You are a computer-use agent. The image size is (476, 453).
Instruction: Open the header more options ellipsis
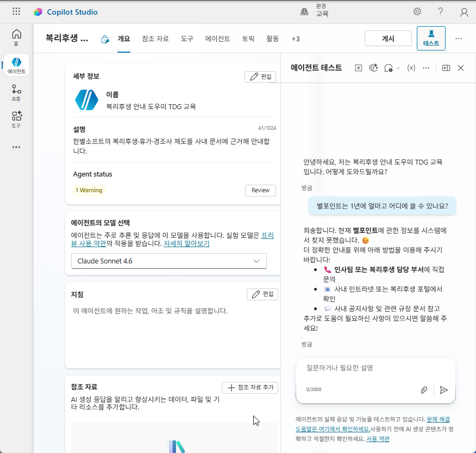[x=459, y=39]
